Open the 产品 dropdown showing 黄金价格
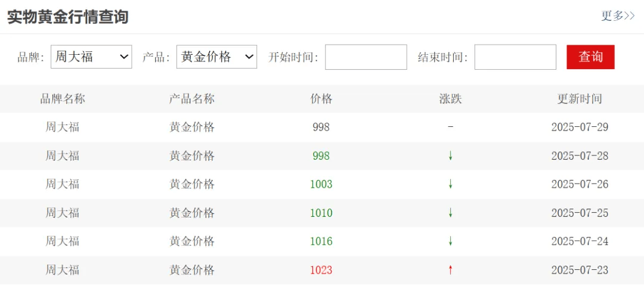This screenshot has height=286, width=644. point(216,57)
